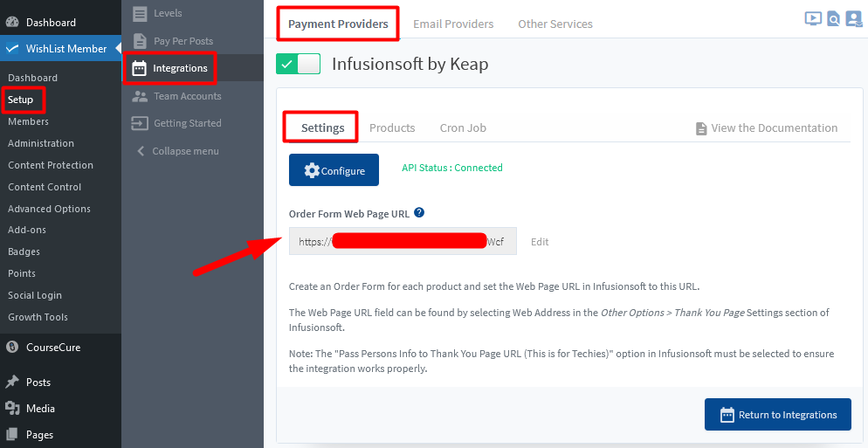Click the CourseCure icon
The height and width of the screenshot is (448, 868).
click(x=12, y=348)
